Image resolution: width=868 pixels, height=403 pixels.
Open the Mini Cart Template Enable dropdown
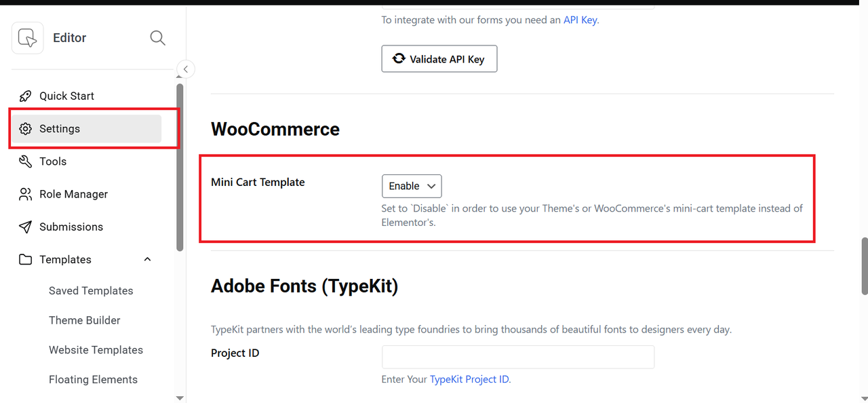(412, 186)
